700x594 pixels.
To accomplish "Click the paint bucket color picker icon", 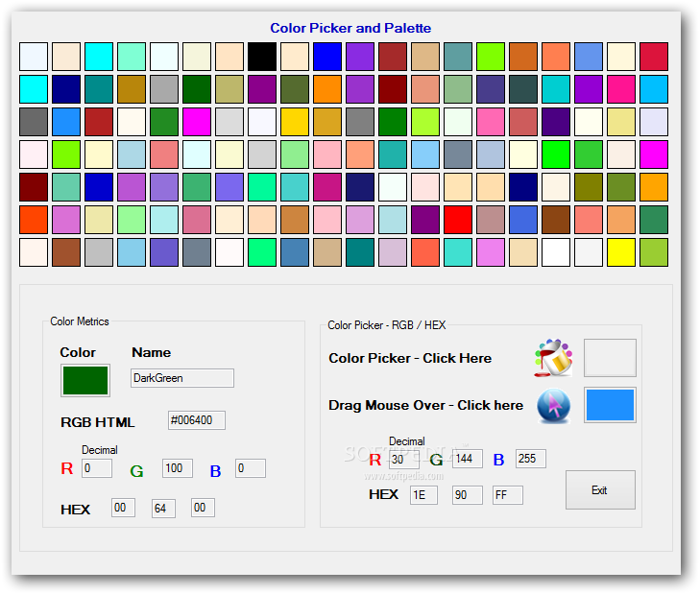I will click(554, 358).
